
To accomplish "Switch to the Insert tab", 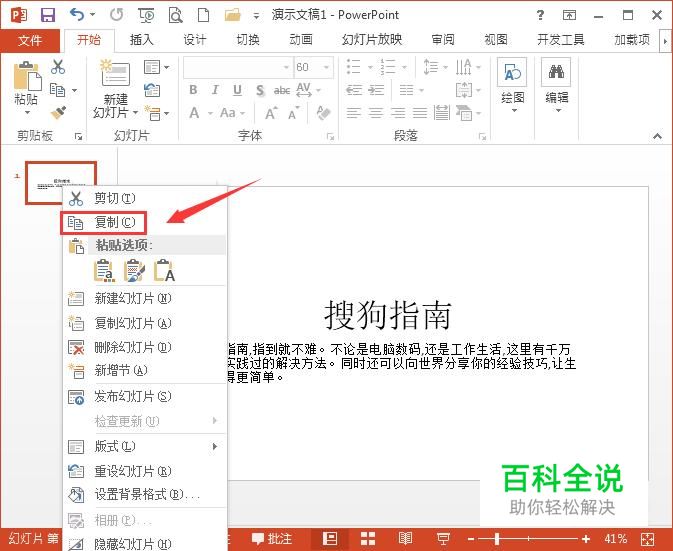I will coord(142,40).
